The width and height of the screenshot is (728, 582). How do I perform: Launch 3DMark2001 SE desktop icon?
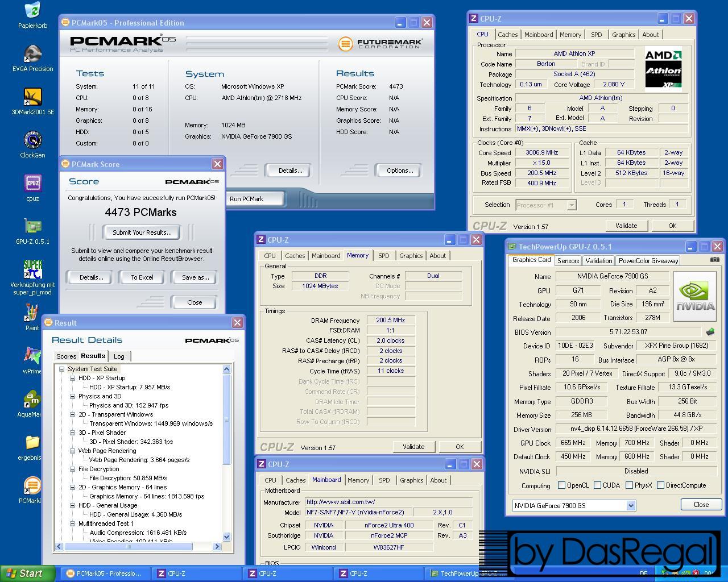[x=32, y=97]
